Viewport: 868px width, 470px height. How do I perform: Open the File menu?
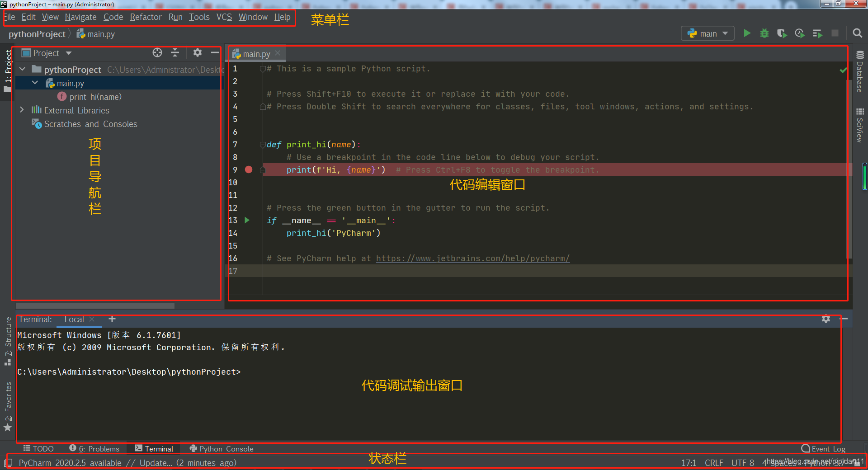click(x=9, y=17)
